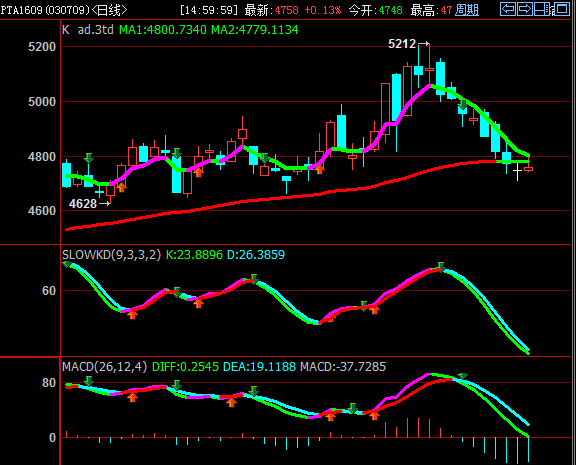This screenshot has height=465, width=576.
Task: Click the DIFF:0.2545 value
Action: pyautogui.click(x=185, y=367)
